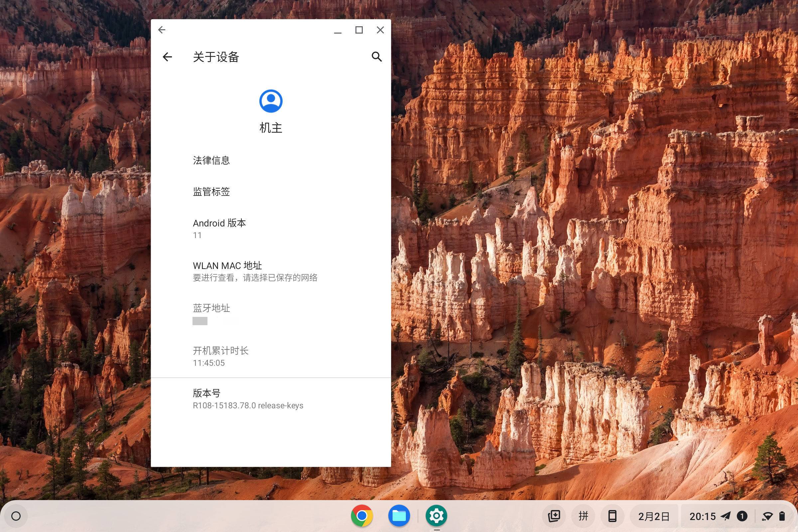Switch input method via the 拼 indicator

[583, 516]
